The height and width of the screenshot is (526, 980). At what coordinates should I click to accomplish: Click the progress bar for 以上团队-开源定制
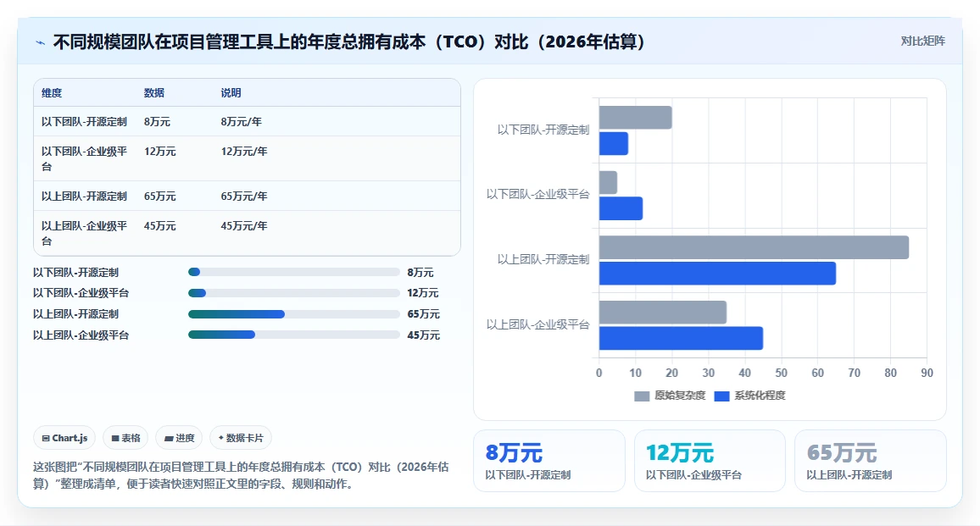click(294, 314)
